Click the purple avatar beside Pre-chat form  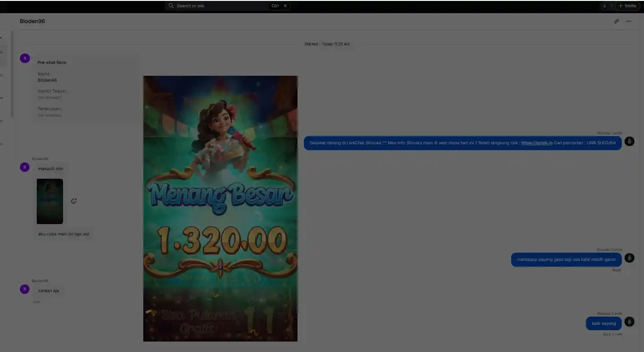25,58
